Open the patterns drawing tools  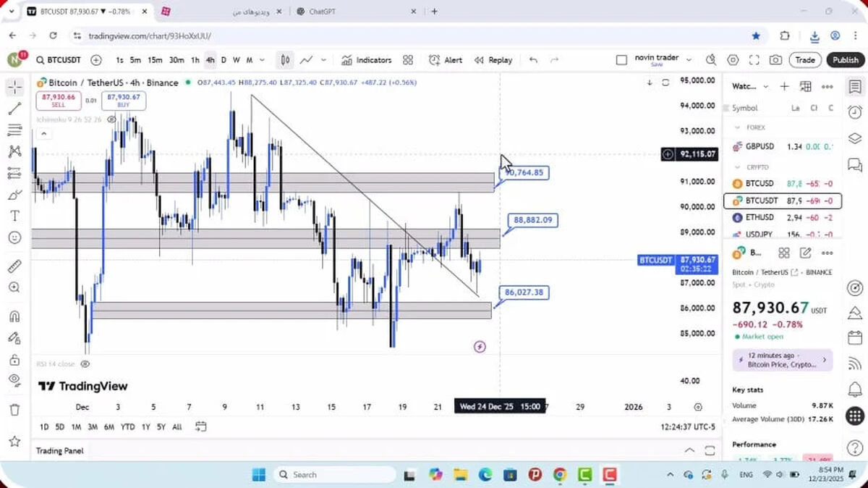pyautogui.click(x=14, y=151)
